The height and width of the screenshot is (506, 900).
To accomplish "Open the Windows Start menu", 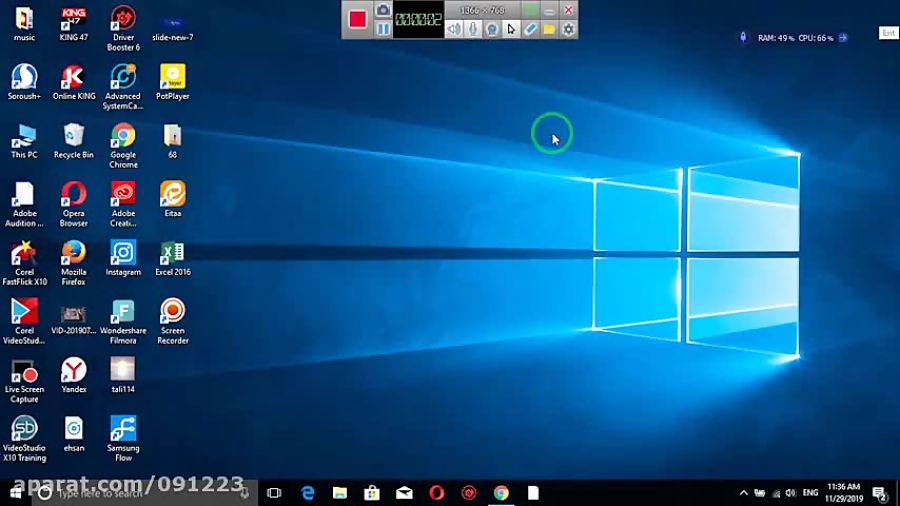I will click(x=15, y=493).
